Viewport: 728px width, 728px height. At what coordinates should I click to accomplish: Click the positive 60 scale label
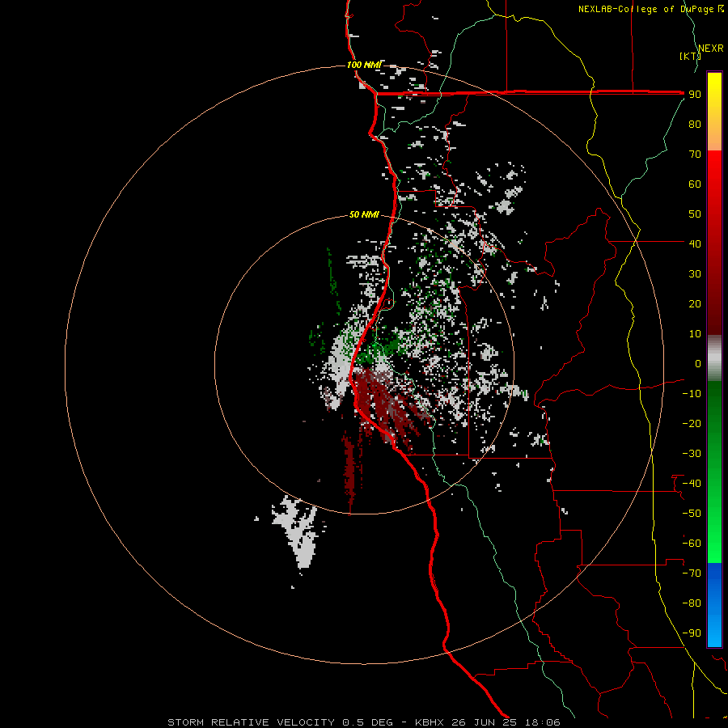tap(695, 184)
